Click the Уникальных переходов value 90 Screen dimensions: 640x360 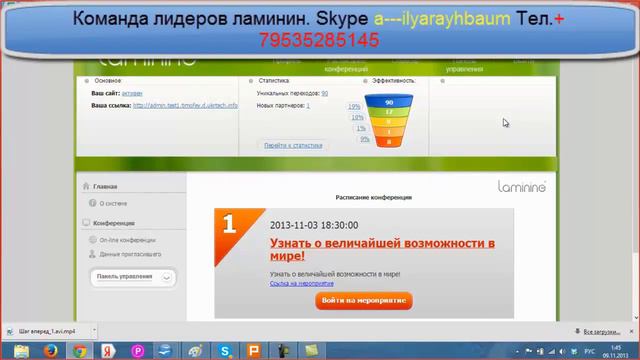pos(324,93)
